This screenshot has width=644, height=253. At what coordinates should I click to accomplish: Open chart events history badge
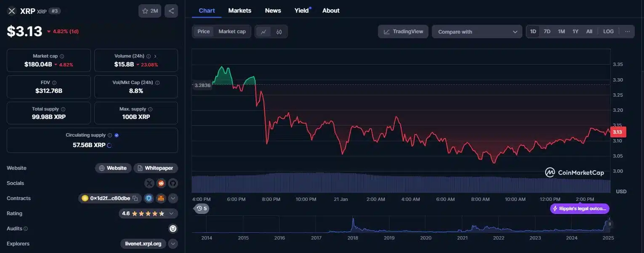click(x=202, y=208)
